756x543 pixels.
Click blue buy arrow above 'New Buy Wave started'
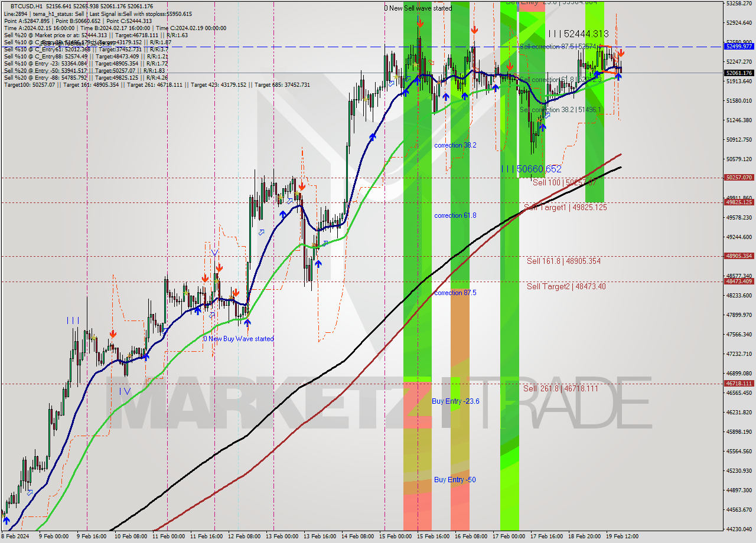(x=247, y=322)
